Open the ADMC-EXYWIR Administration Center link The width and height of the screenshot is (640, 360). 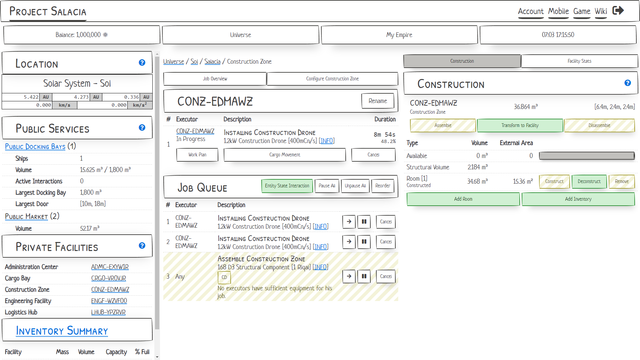110,267
